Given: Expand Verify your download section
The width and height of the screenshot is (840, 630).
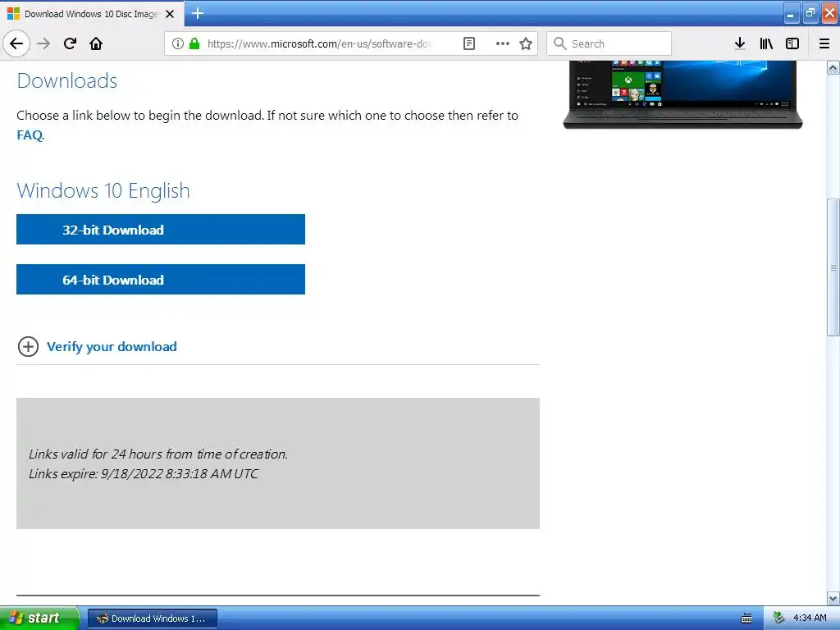Looking at the screenshot, I should (112, 347).
